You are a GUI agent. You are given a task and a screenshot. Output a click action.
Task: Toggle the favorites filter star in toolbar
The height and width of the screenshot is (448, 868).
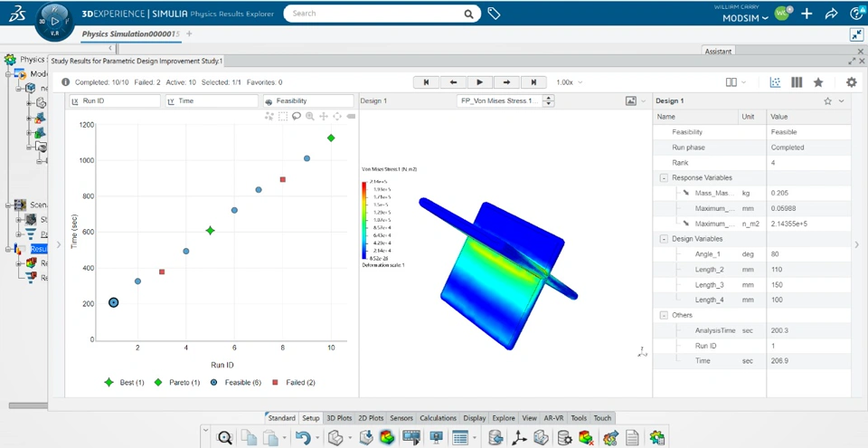click(x=818, y=82)
